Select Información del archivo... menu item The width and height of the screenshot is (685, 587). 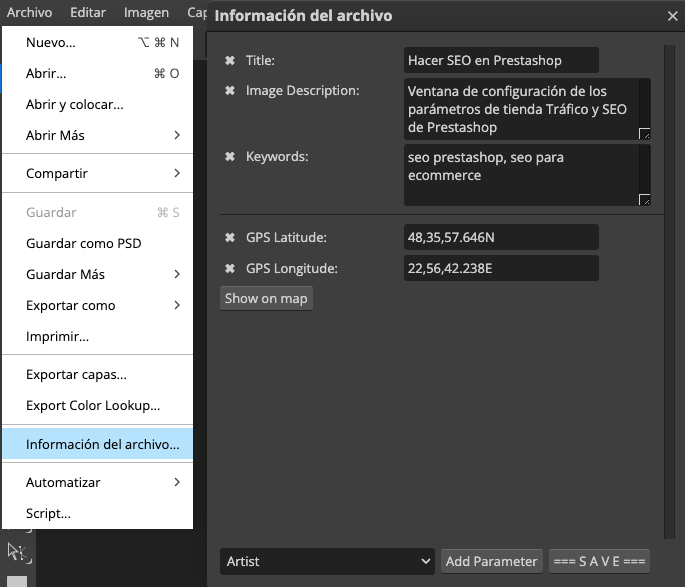click(x=97, y=444)
